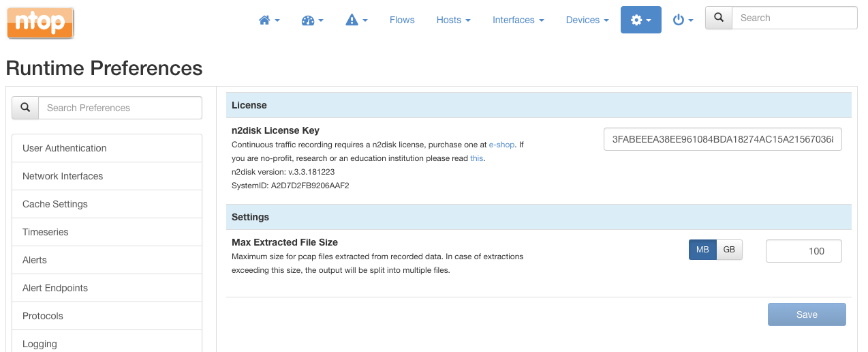This screenshot has width=868, height=352.
Task: Follow the "this" link for non-profits
Action: [x=476, y=158]
